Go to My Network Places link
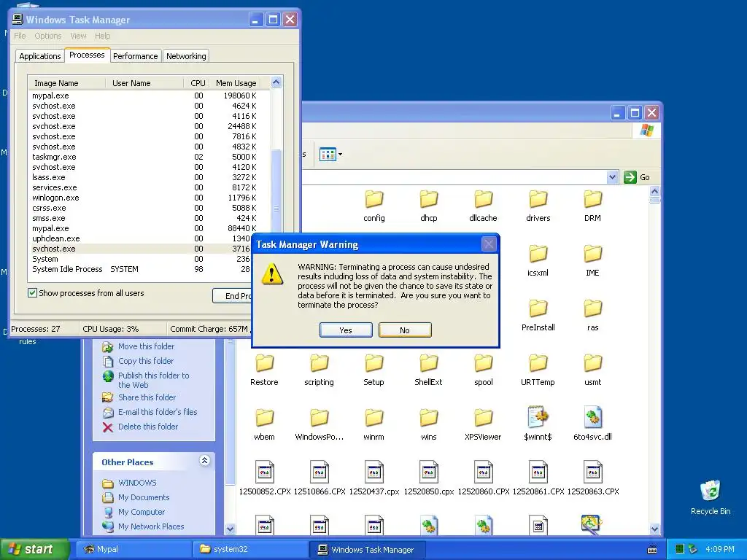The width and height of the screenshot is (747, 560). [151, 526]
